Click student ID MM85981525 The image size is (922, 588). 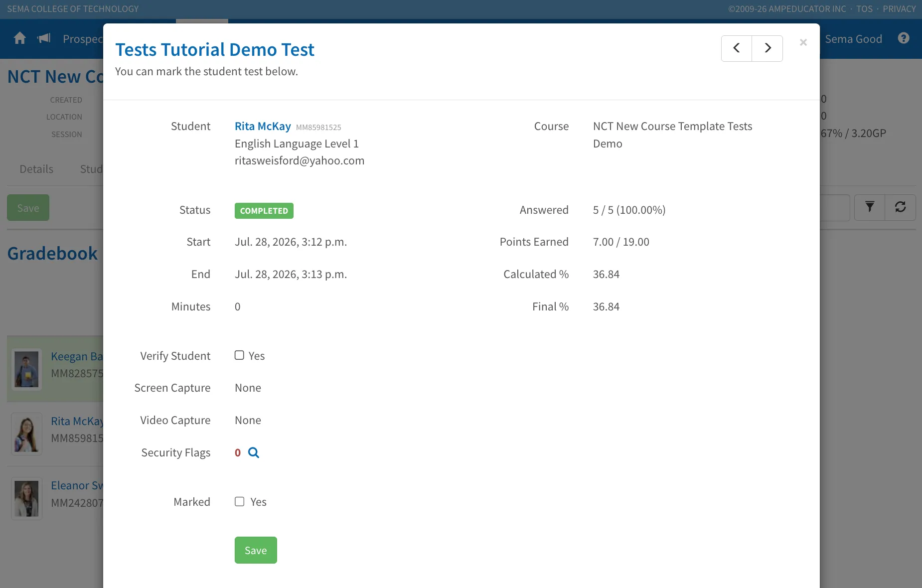(318, 128)
